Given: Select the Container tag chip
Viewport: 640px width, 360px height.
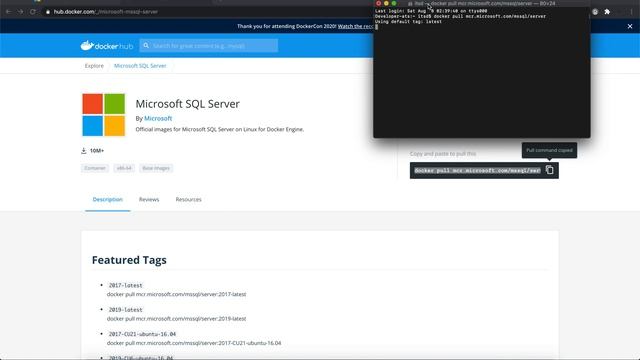Looking at the screenshot, I should (x=95, y=168).
